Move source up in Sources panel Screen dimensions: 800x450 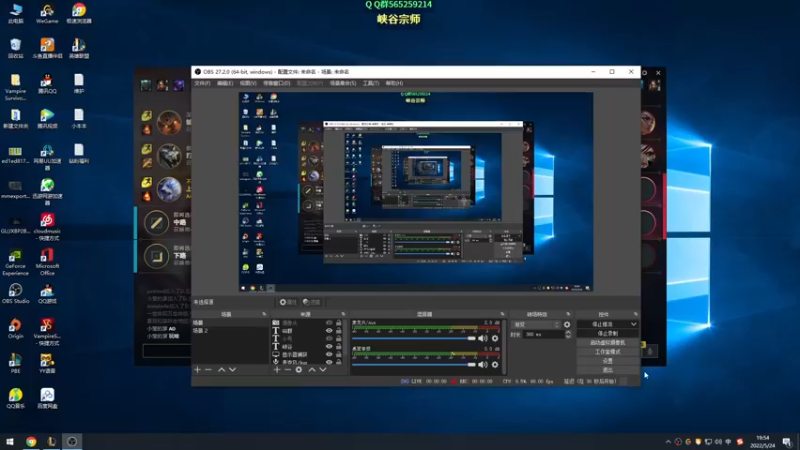[x=312, y=369]
